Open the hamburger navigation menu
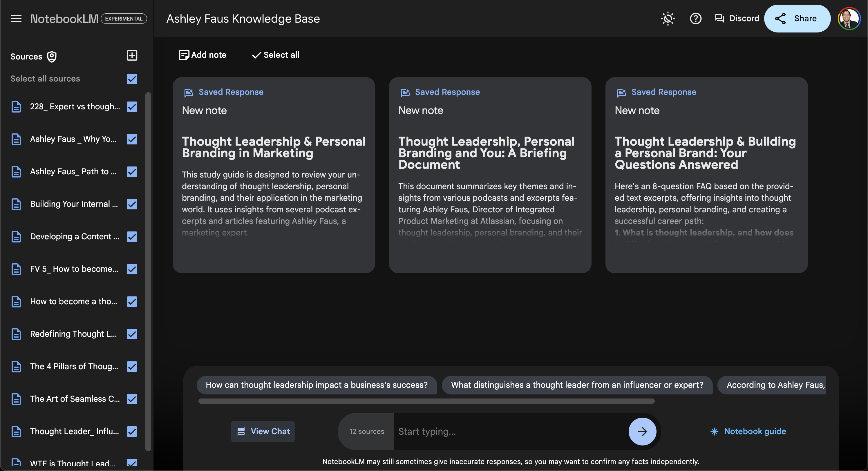The image size is (868, 471). click(x=16, y=19)
